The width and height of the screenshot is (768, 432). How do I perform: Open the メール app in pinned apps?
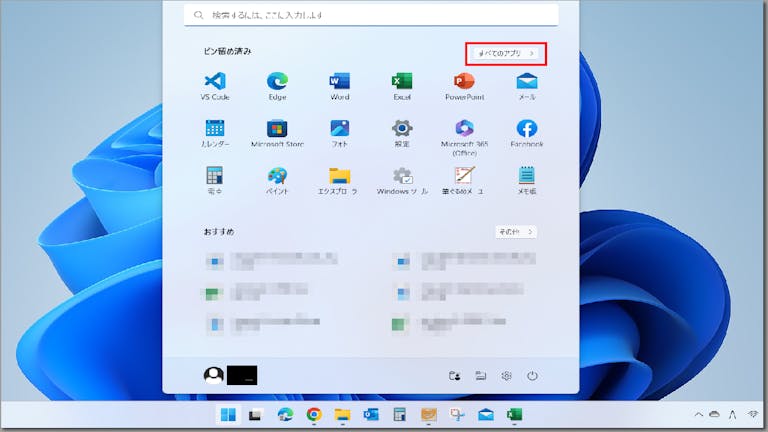coord(527,86)
